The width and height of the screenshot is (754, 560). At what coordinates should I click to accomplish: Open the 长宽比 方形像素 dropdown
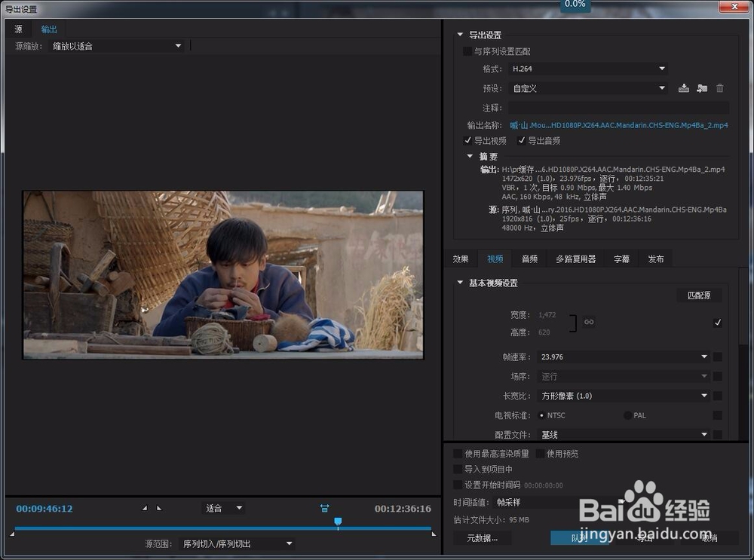(624, 396)
